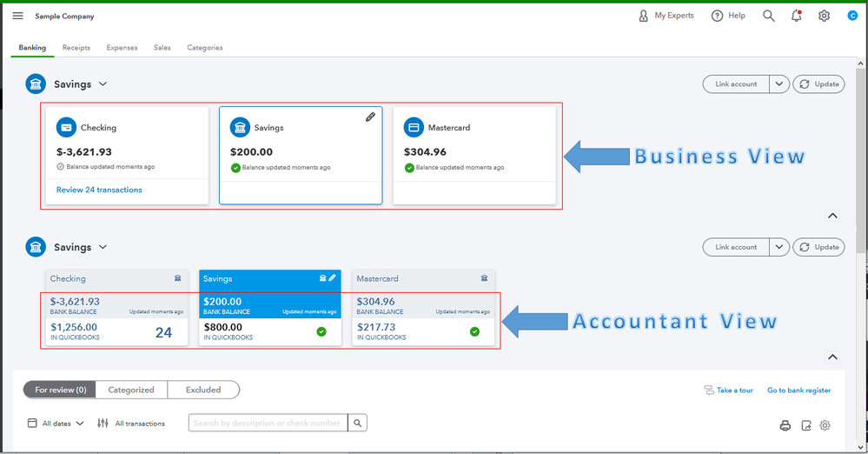The height and width of the screenshot is (454, 868).
Task: Go to bank register link
Action: pyautogui.click(x=798, y=391)
